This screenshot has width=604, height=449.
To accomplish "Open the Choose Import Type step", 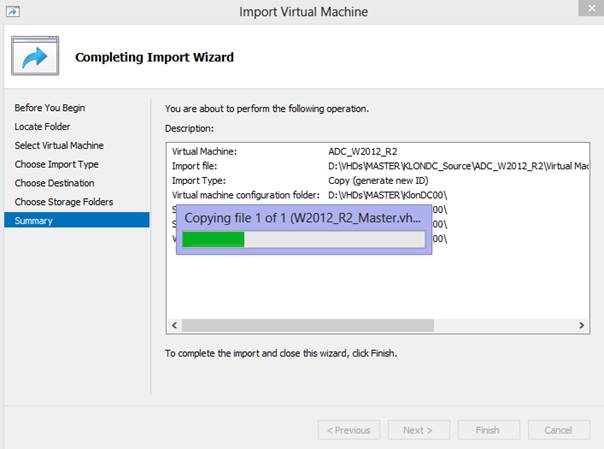I will click(57, 164).
